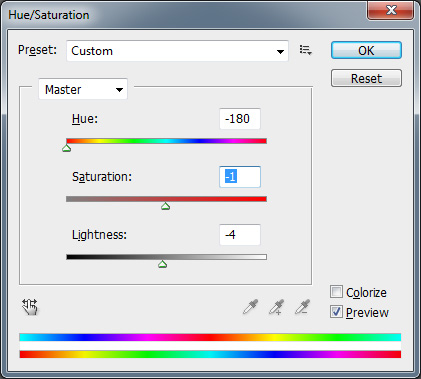This screenshot has height=379, width=421.
Task: Close the Hue/Saturation dialog
Action: tap(391, 10)
